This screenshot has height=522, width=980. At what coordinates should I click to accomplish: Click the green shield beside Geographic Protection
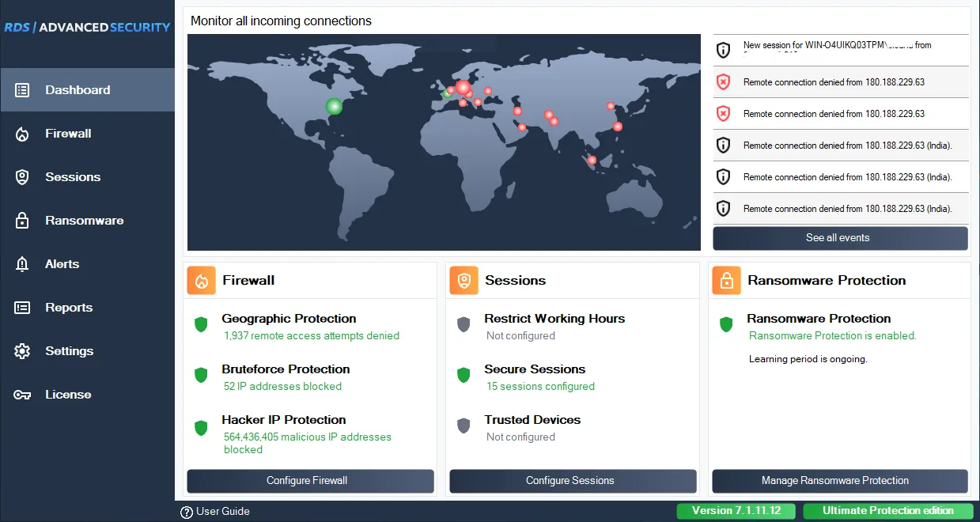(x=201, y=324)
